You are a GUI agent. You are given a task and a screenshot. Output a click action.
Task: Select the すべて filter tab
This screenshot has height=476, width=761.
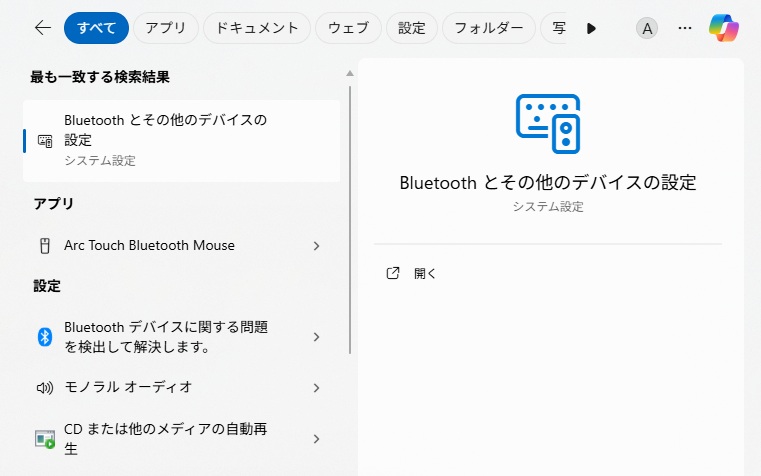click(x=96, y=28)
